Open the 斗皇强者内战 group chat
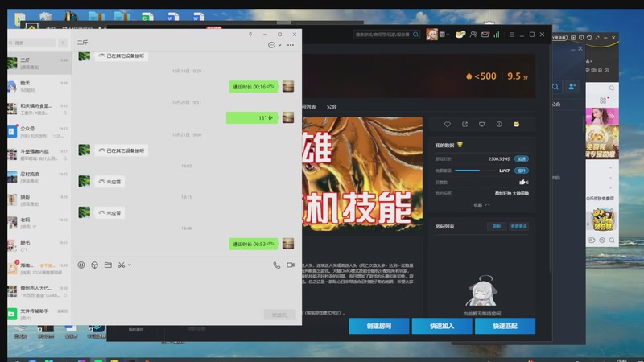 click(39, 154)
